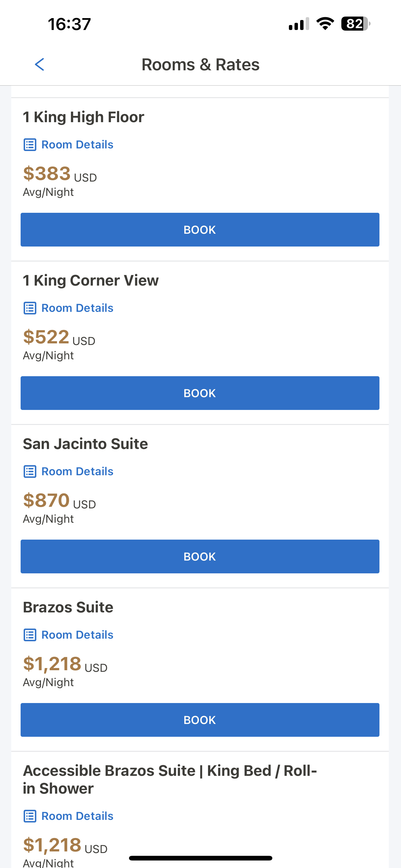Tap the 1 King Corner View details icon
The width and height of the screenshot is (401, 868).
pos(30,308)
